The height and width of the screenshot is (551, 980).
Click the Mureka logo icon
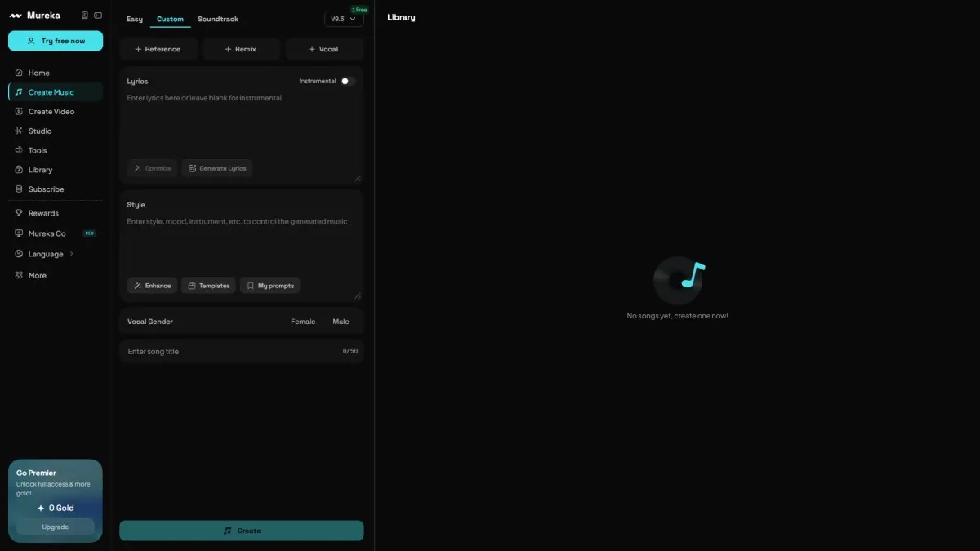(x=16, y=16)
